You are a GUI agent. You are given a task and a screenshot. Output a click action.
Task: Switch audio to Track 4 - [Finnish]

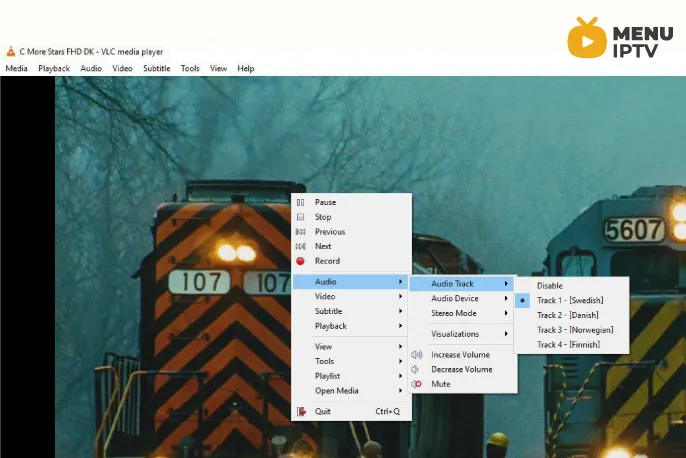[x=572, y=345]
